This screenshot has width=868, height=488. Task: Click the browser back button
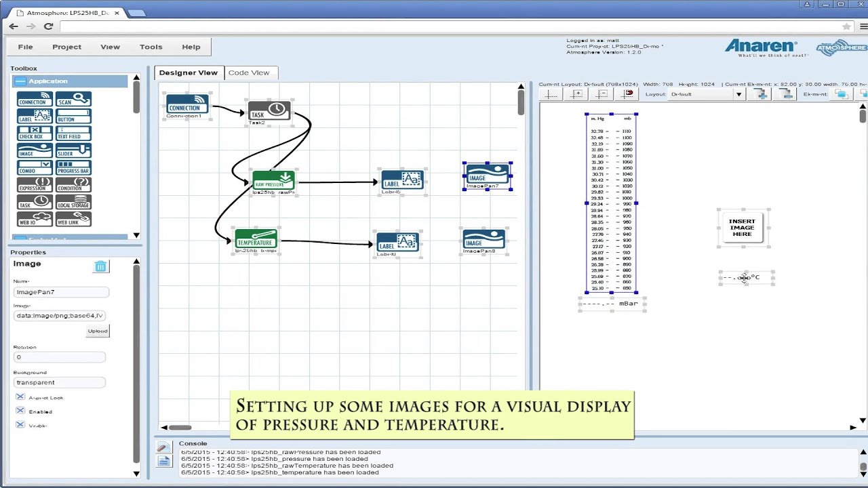tap(14, 26)
